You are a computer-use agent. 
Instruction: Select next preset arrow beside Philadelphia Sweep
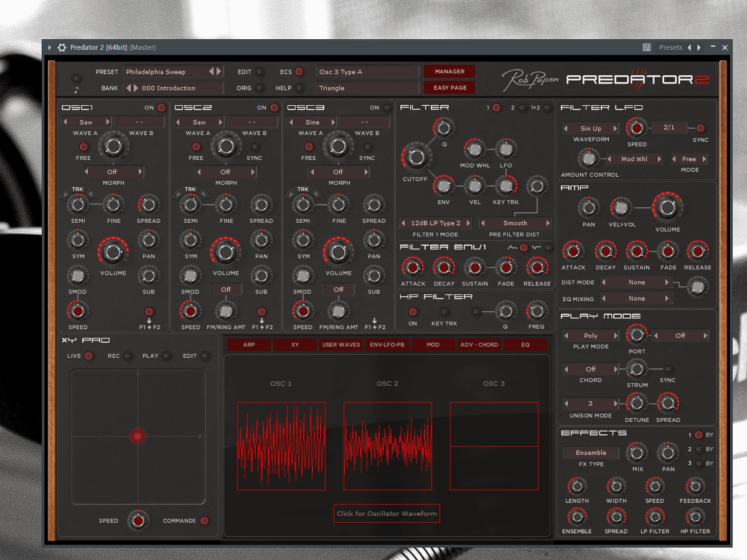tap(218, 72)
